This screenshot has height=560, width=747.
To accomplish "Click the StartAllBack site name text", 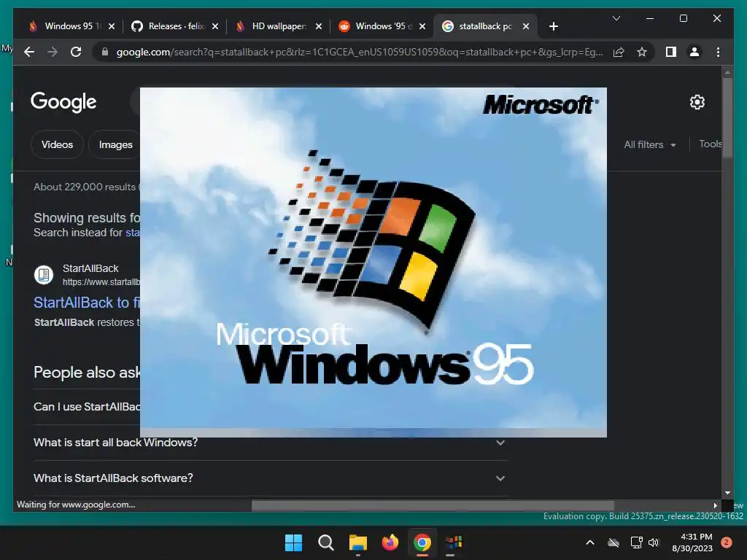I will coord(90,268).
